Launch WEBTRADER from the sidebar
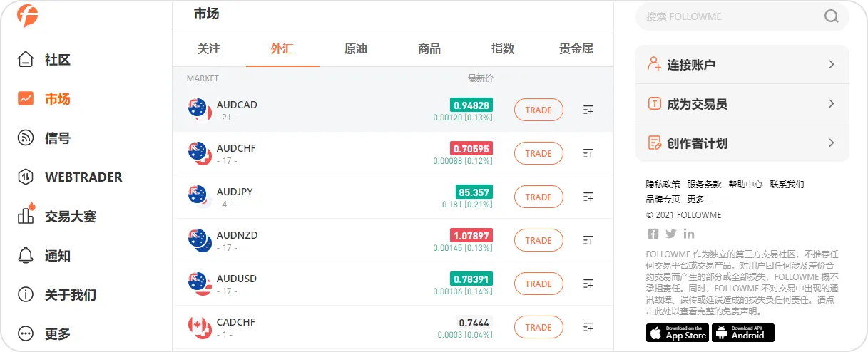The image size is (868, 352). [x=69, y=177]
